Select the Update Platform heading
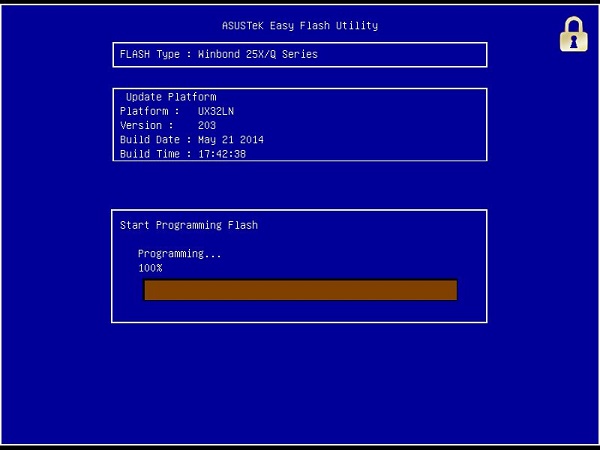The width and height of the screenshot is (600, 450). [x=170, y=97]
